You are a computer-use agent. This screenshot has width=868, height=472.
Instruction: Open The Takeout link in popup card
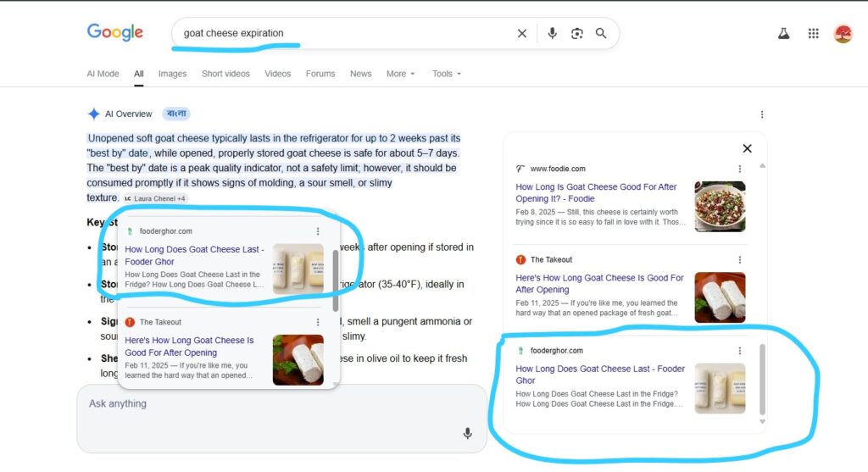tap(189, 346)
